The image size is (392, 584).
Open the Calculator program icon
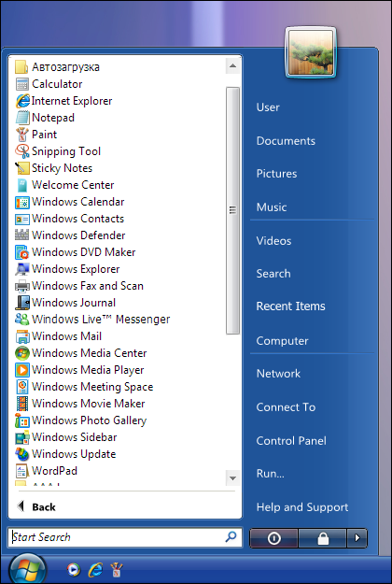22,84
